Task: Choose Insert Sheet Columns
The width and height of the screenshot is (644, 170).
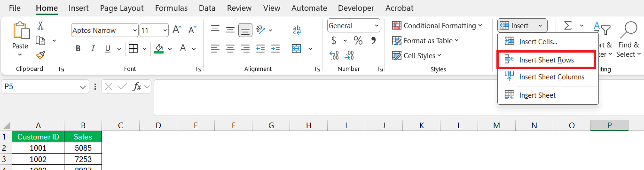Action: (548, 77)
